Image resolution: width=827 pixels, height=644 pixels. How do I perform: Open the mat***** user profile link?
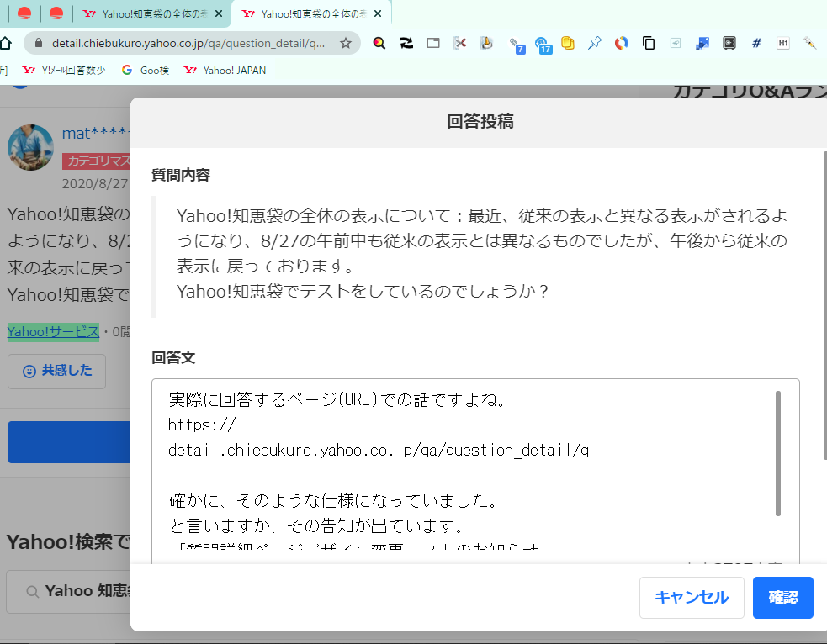pyautogui.click(x=96, y=134)
